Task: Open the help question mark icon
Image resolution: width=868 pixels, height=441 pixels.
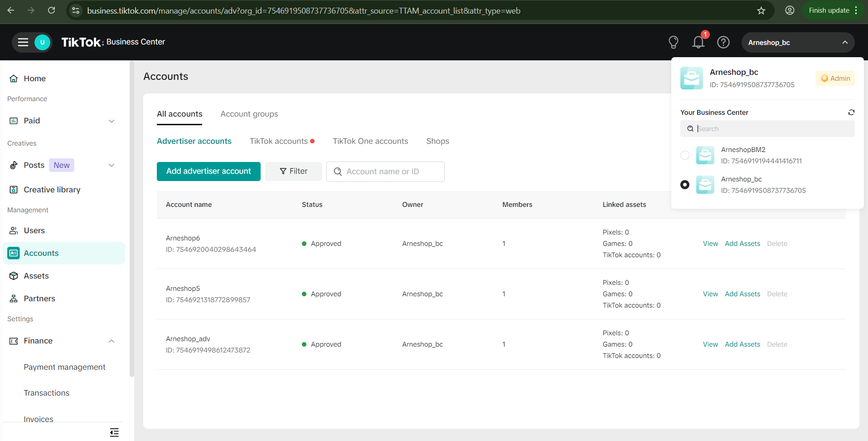Action: 723,42
